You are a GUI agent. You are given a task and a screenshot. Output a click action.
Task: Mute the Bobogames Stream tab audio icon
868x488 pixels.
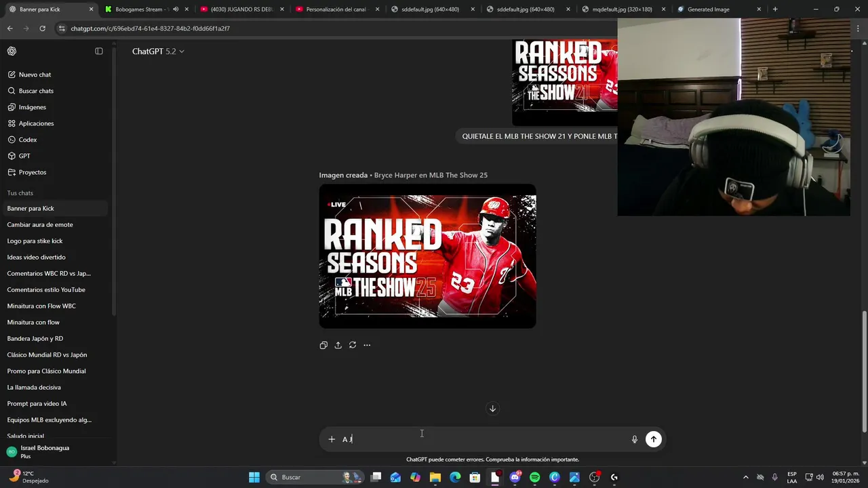[x=176, y=9]
